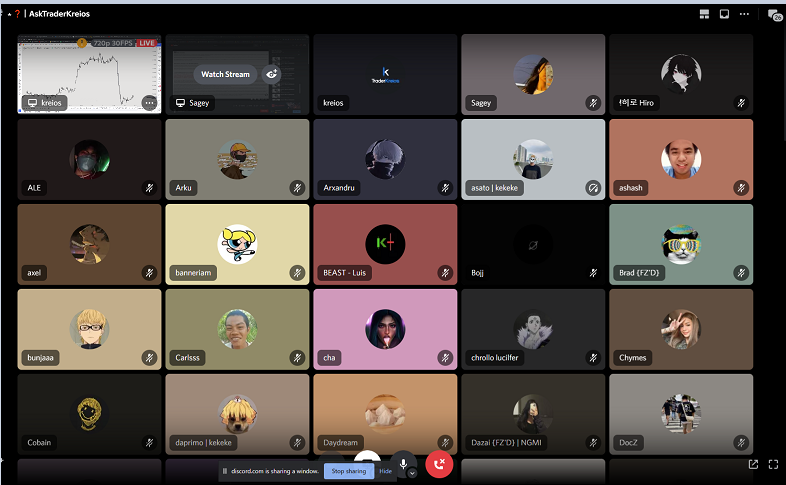The height and width of the screenshot is (485, 786).
Task: Click the Carlsss name label
Action: point(187,358)
